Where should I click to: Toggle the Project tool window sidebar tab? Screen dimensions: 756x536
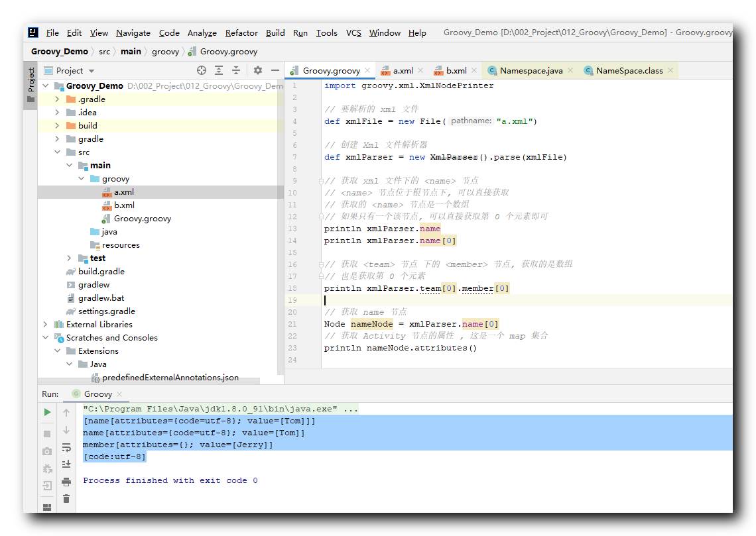[30, 80]
